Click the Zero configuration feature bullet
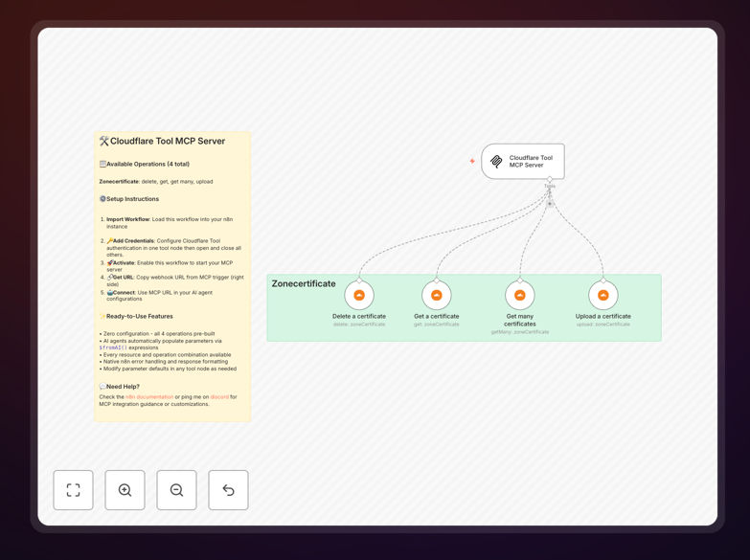 [157, 334]
